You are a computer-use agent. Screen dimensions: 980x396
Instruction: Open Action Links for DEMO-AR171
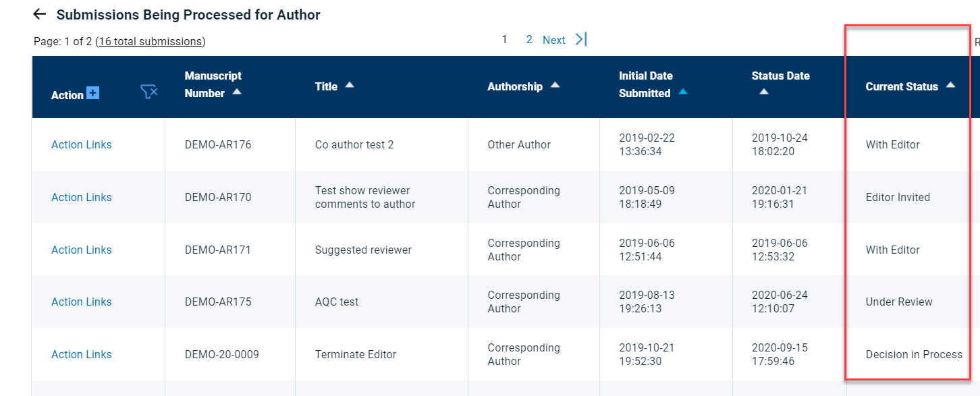82,250
